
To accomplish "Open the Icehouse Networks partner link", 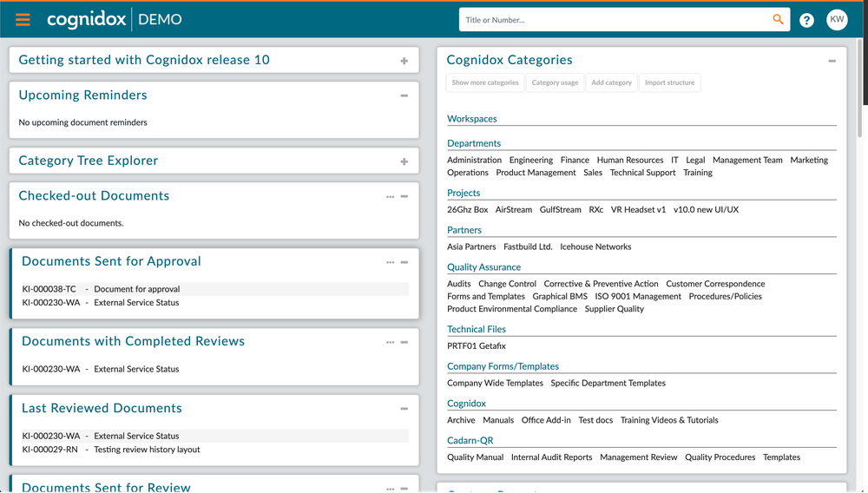I will [595, 246].
